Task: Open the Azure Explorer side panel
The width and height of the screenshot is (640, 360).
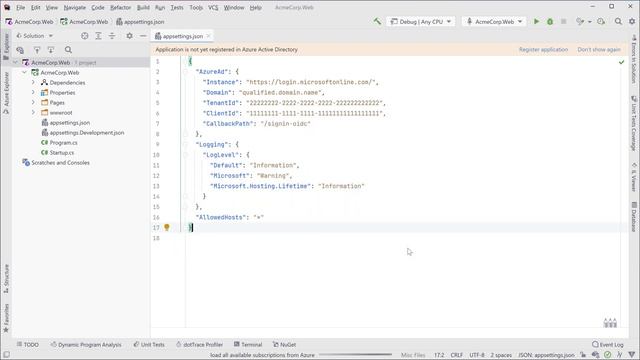Action: pos(6,93)
